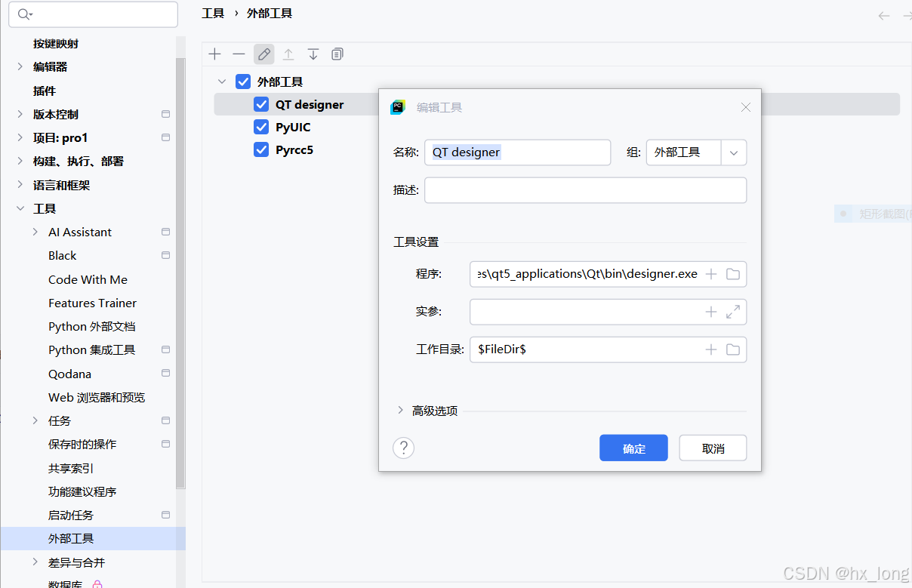912x588 pixels.
Task: Open Web 浏览器和预览 settings
Action: [x=97, y=397]
